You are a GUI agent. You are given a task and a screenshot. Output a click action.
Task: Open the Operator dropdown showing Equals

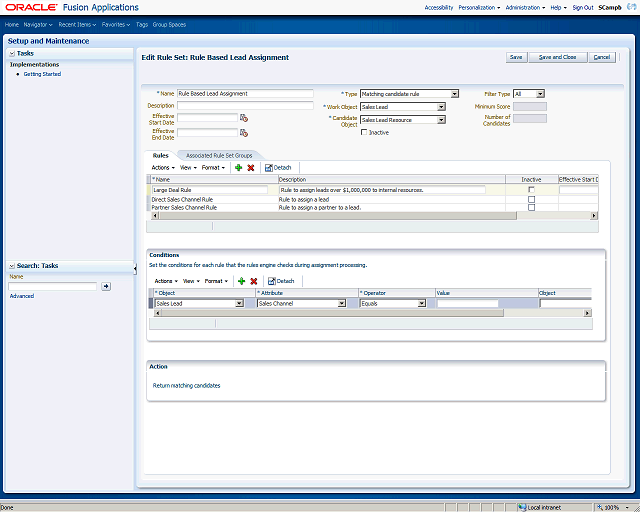(422, 303)
